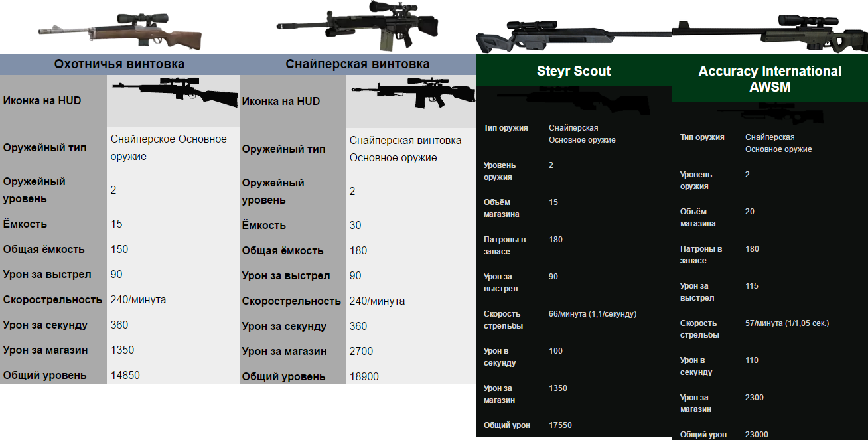Select the Снайперская винтовка header
868x440 pixels.
358,64
